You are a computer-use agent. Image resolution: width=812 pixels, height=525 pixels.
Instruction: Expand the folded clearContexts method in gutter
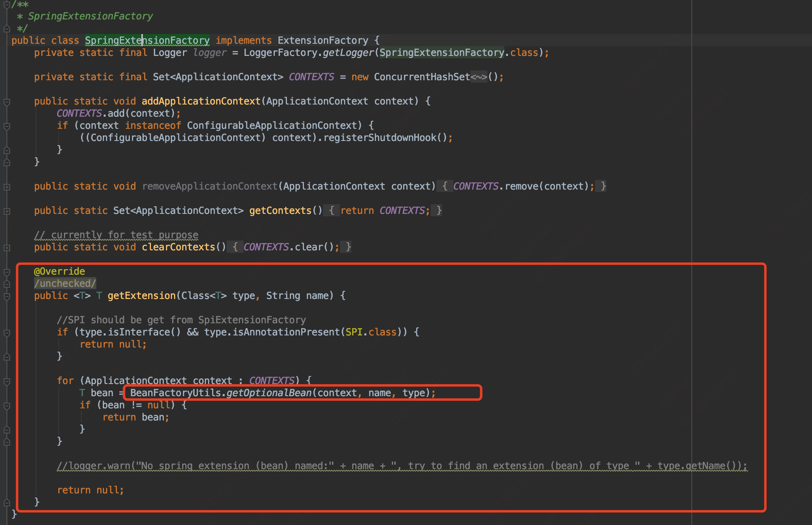6,248
